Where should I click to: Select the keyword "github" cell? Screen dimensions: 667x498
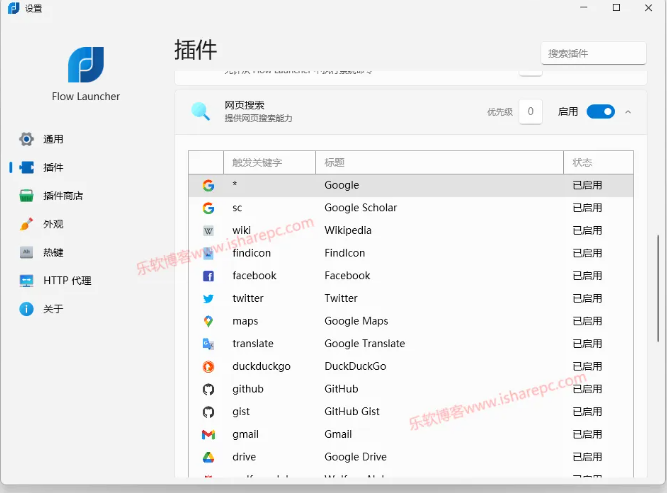click(x=248, y=389)
